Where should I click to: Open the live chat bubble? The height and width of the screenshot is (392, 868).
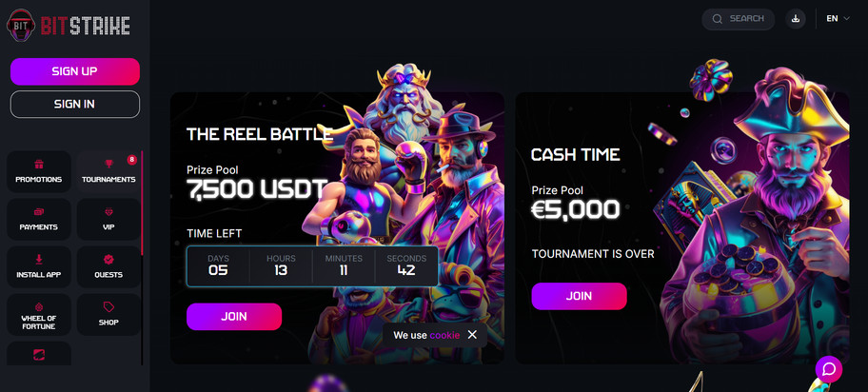point(829,369)
